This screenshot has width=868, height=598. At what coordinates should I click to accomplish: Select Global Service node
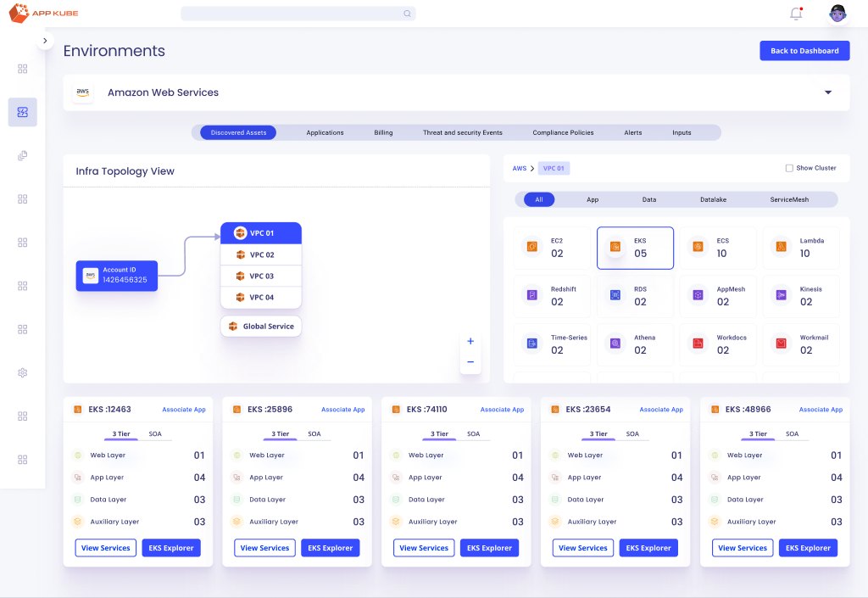[261, 326]
